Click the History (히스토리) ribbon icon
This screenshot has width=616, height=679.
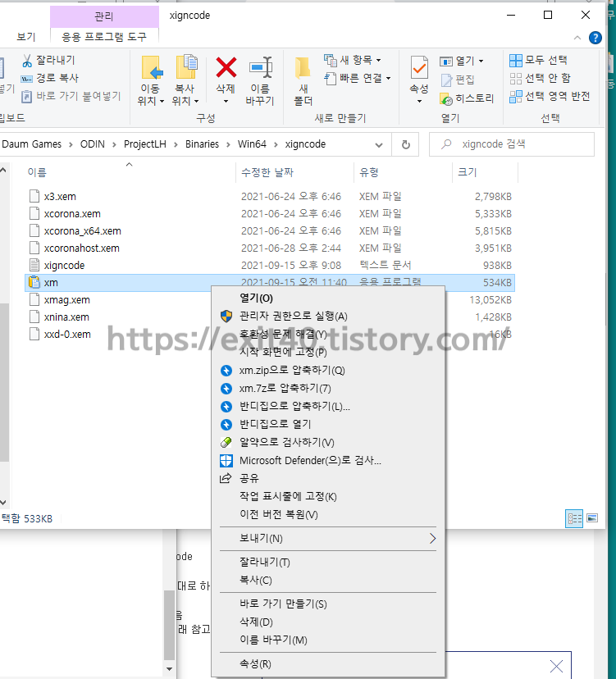(x=446, y=98)
